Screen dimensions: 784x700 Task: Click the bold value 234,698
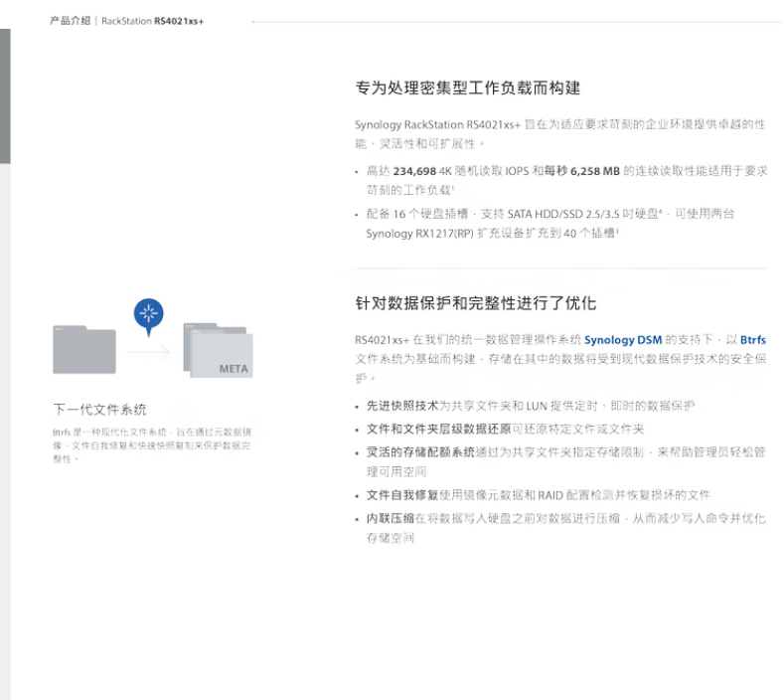tap(414, 171)
